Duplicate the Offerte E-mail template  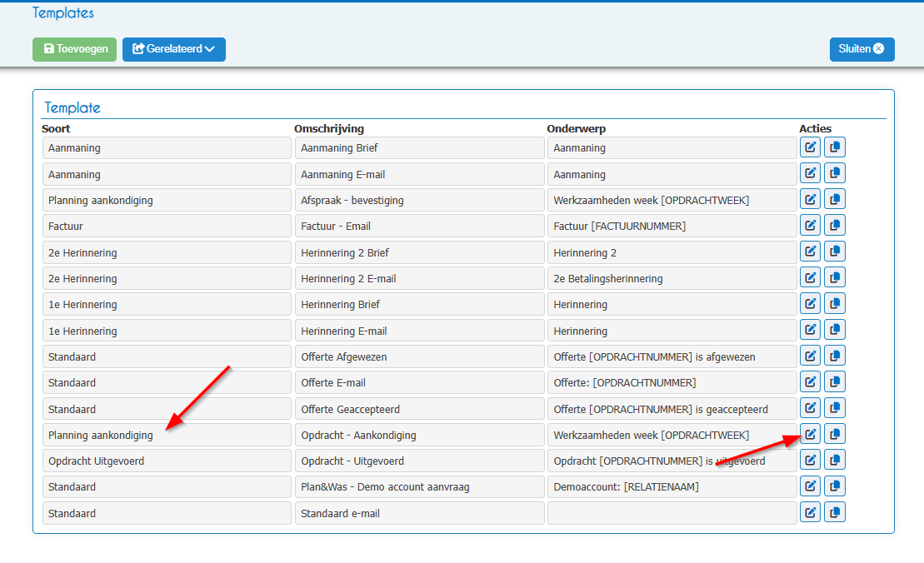(x=834, y=381)
